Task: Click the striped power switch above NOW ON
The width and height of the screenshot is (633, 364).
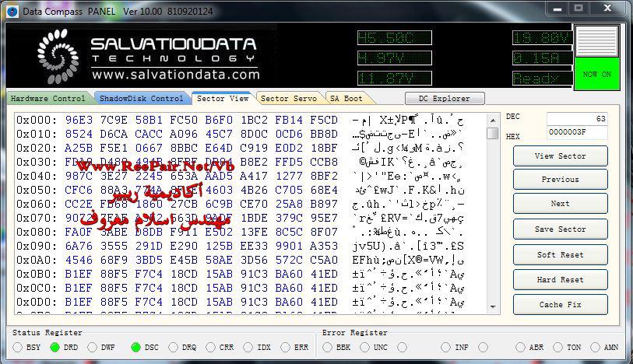Action: coord(596,41)
